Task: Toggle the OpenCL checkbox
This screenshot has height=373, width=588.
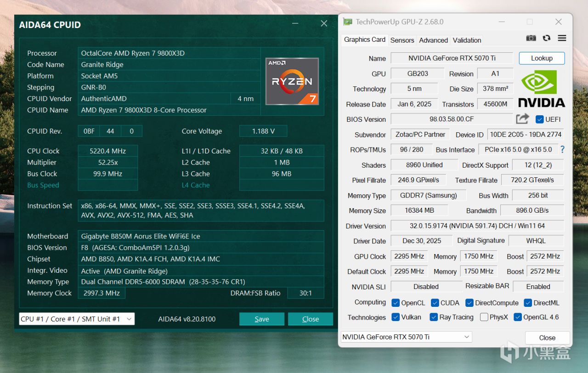Action: pos(396,303)
